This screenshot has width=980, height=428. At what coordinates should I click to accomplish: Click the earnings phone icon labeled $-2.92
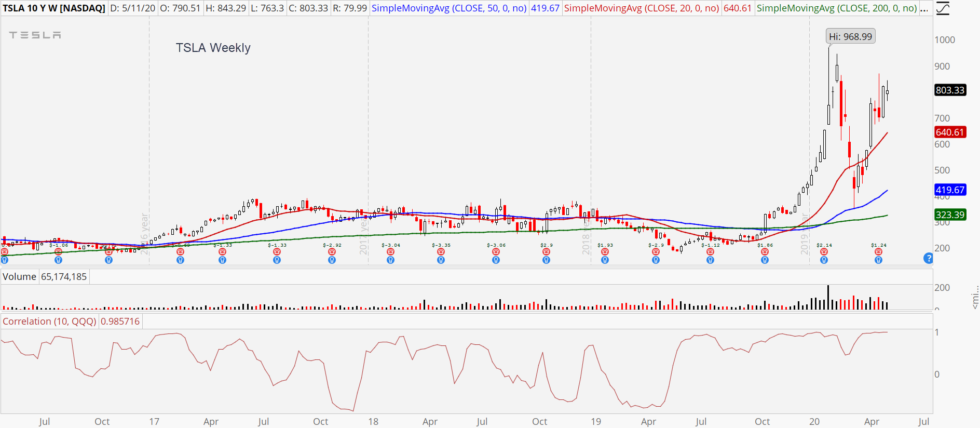click(x=332, y=252)
